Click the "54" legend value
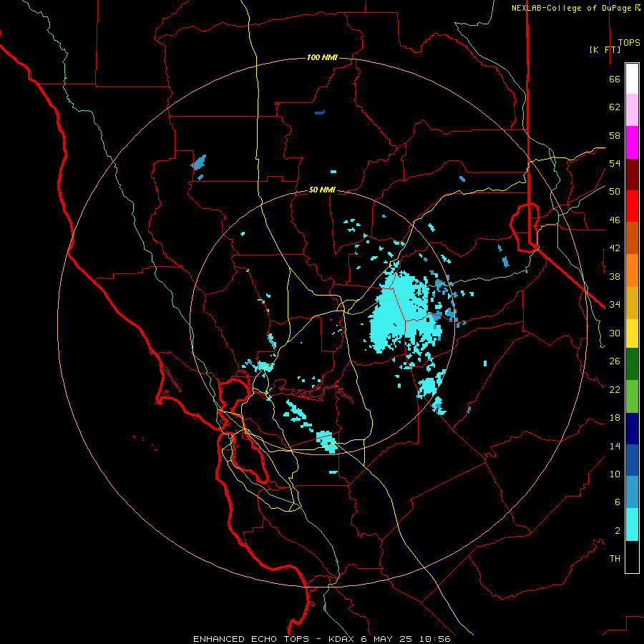644x644 pixels. coord(615,163)
